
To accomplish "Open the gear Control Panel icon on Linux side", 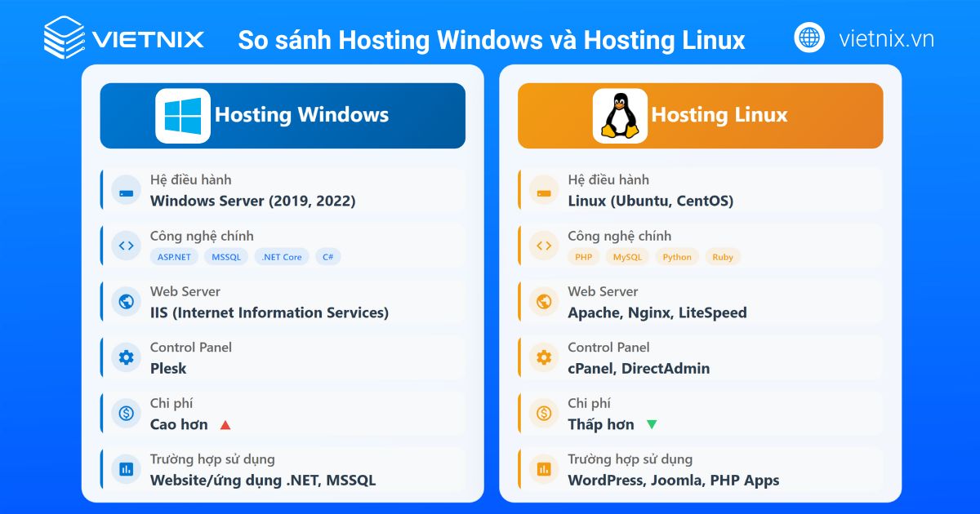I will (543, 357).
